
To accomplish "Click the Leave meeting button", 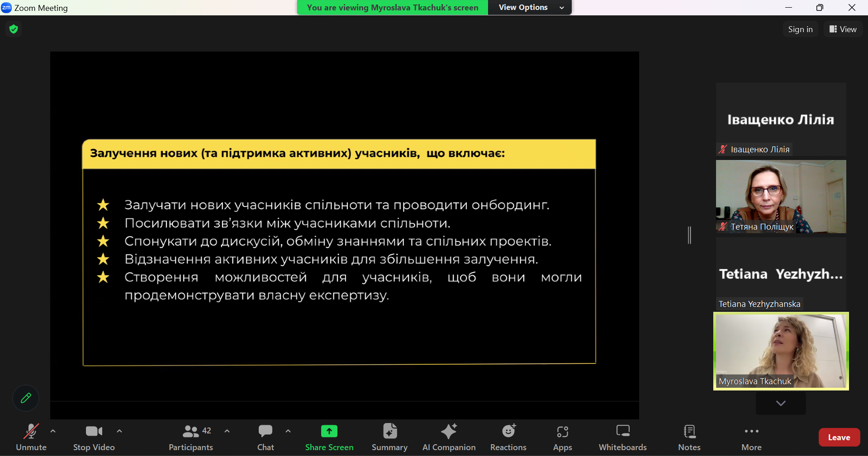I will coord(839,437).
